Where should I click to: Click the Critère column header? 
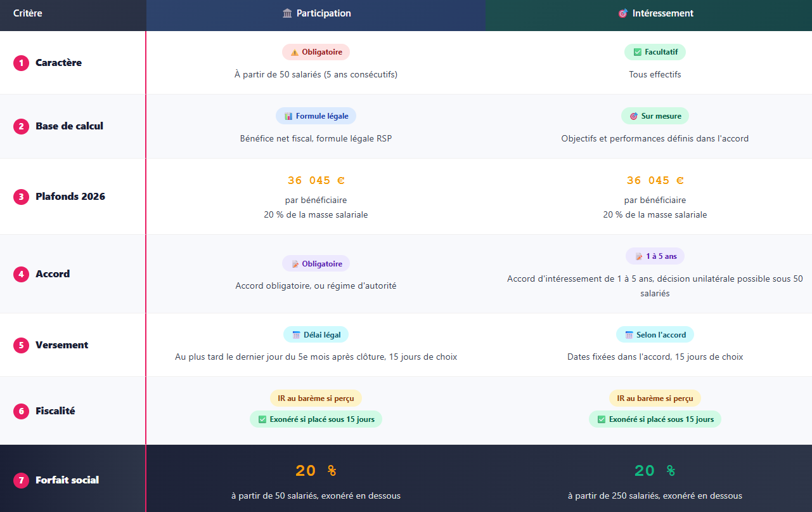coord(28,13)
